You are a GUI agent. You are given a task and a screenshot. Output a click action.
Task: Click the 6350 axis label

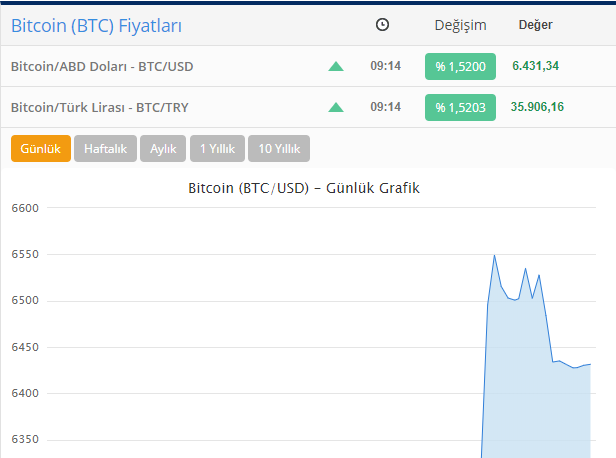point(25,439)
